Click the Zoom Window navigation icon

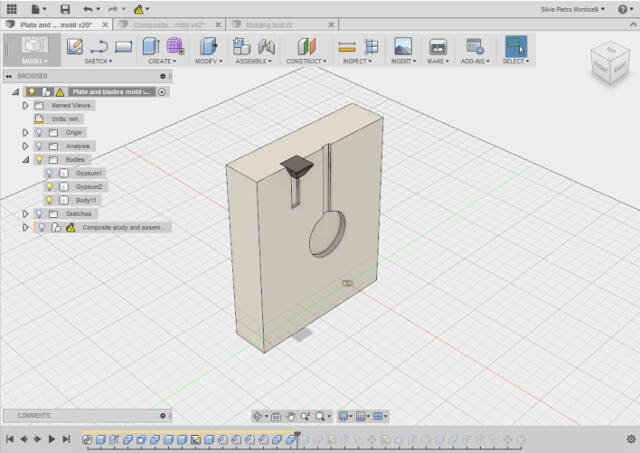[305, 416]
